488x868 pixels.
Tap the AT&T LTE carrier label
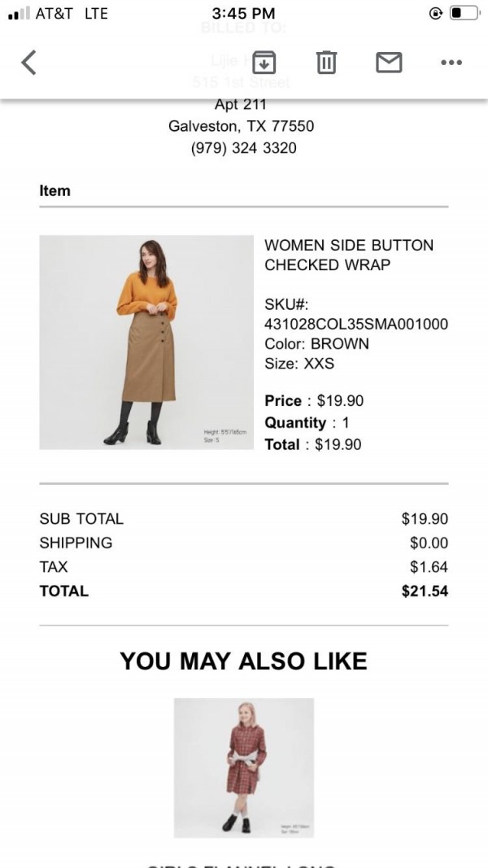click(72, 13)
